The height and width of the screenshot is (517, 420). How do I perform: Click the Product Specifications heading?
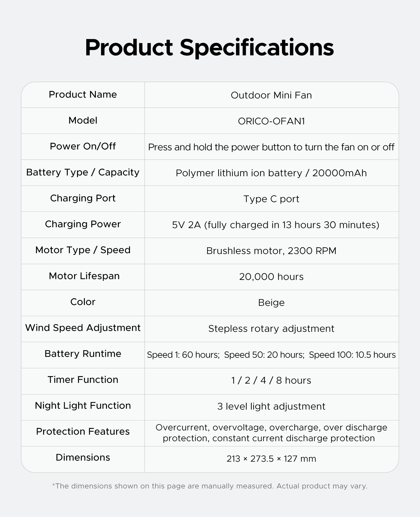point(209,48)
